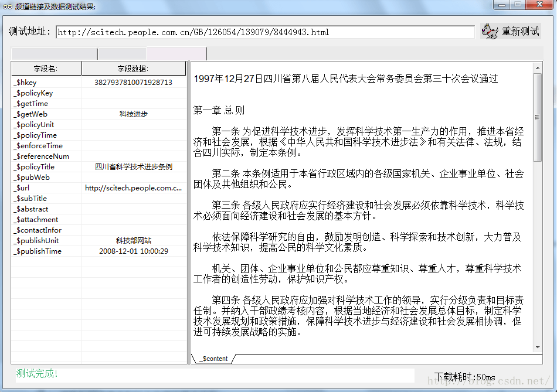Click the 重新测试 retest button
This screenshot has width=557, height=392.
coord(511,31)
